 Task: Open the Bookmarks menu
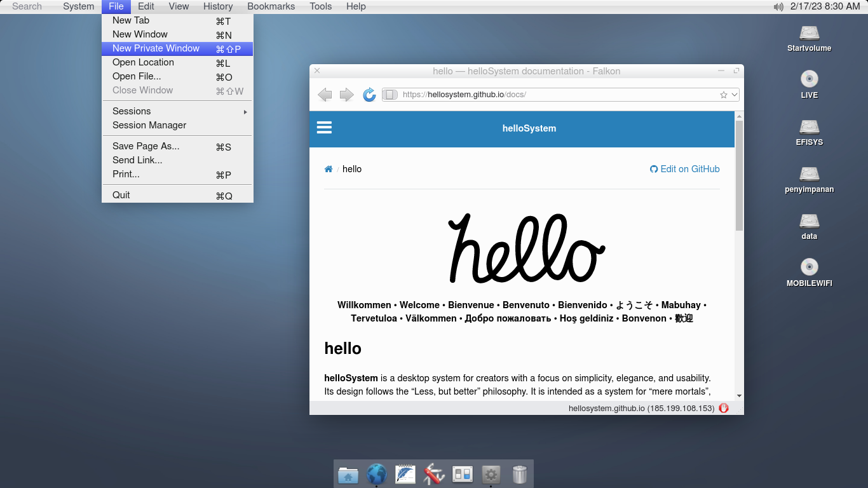[271, 6]
